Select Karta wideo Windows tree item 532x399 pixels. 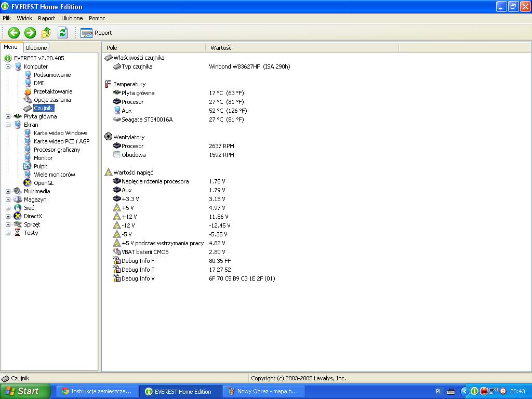(61, 133)
